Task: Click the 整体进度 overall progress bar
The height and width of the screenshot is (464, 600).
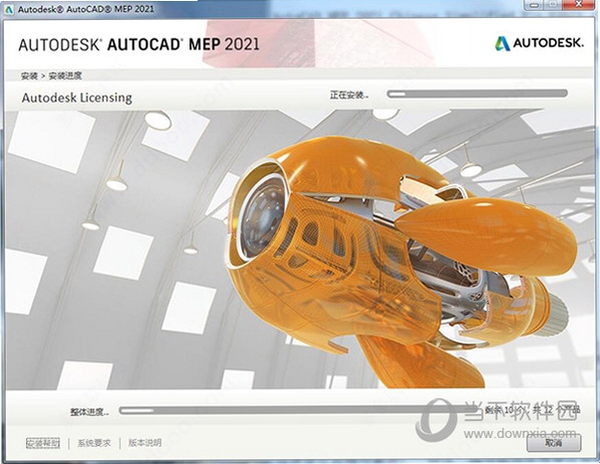Action: click(x=298, y=411)
